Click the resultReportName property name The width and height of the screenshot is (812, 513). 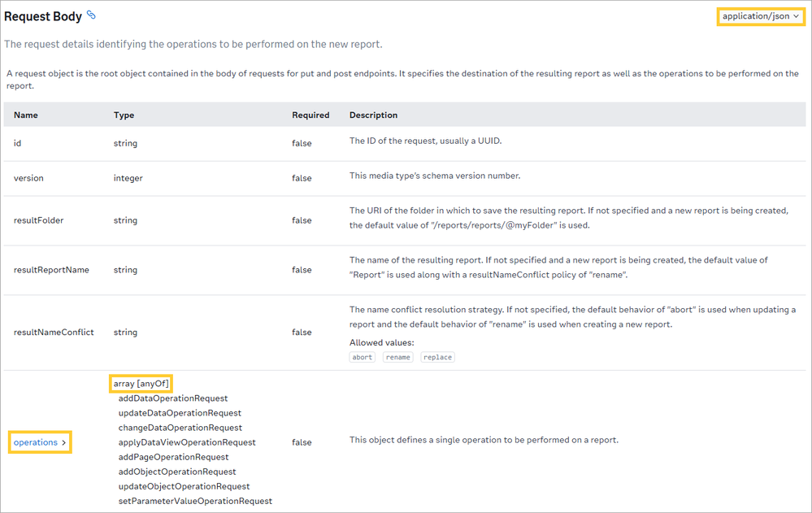tap(51, 270)
